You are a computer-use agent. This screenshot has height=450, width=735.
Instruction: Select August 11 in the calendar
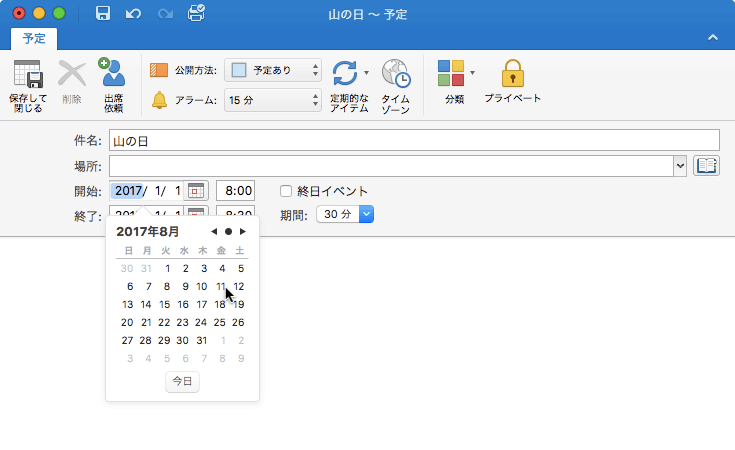[220, 286]
